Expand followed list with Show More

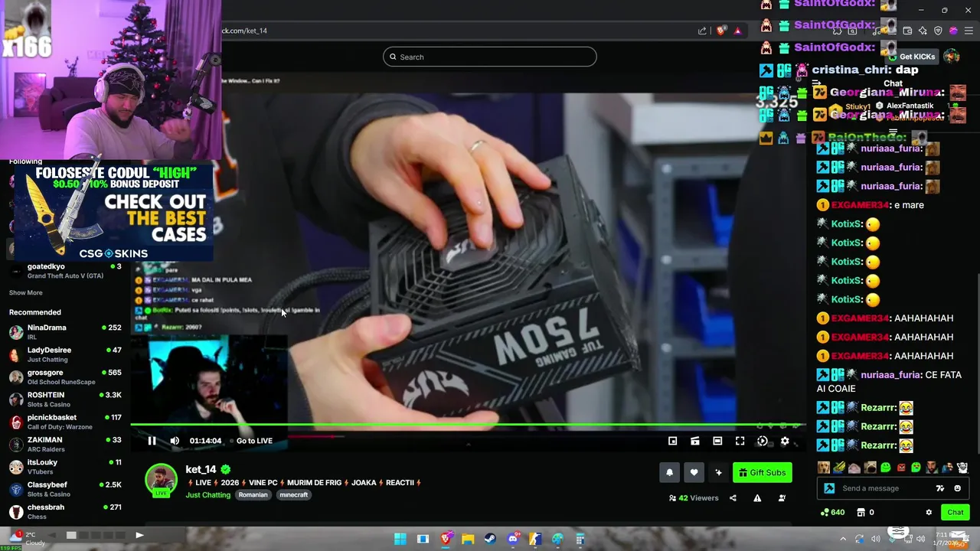(x=25, y=292)
